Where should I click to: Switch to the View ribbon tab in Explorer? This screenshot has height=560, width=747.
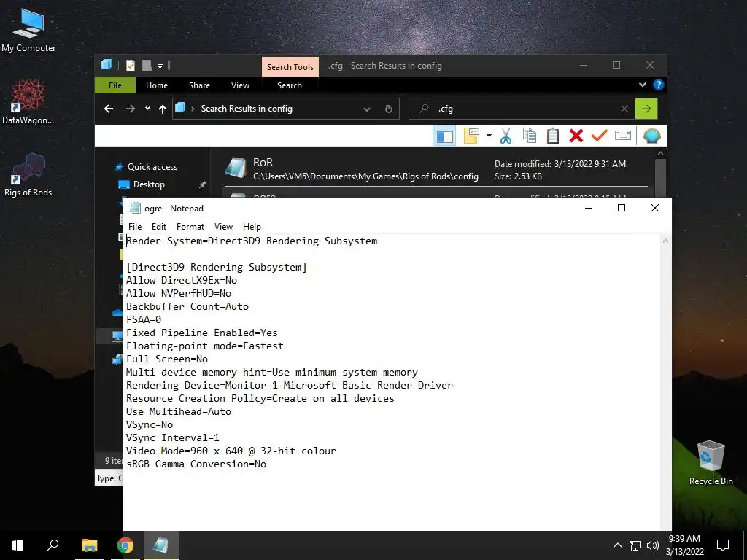(240, 85)
